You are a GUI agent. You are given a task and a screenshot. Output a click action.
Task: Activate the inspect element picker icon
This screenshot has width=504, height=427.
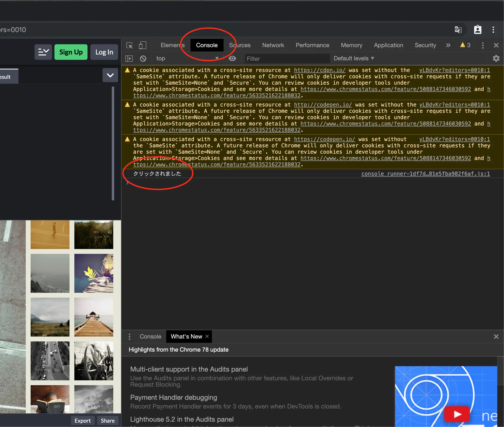pos(130,45)
